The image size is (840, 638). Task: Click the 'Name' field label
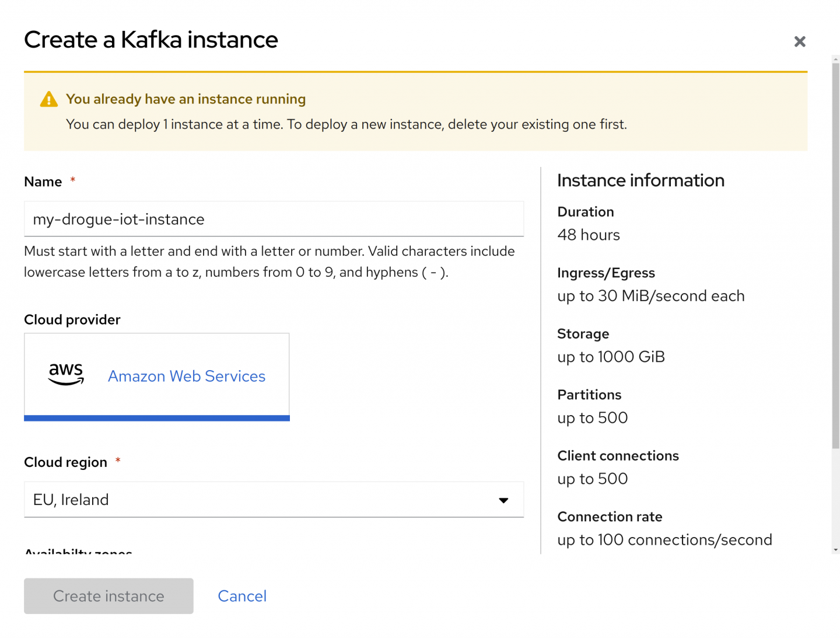[43, 182]
